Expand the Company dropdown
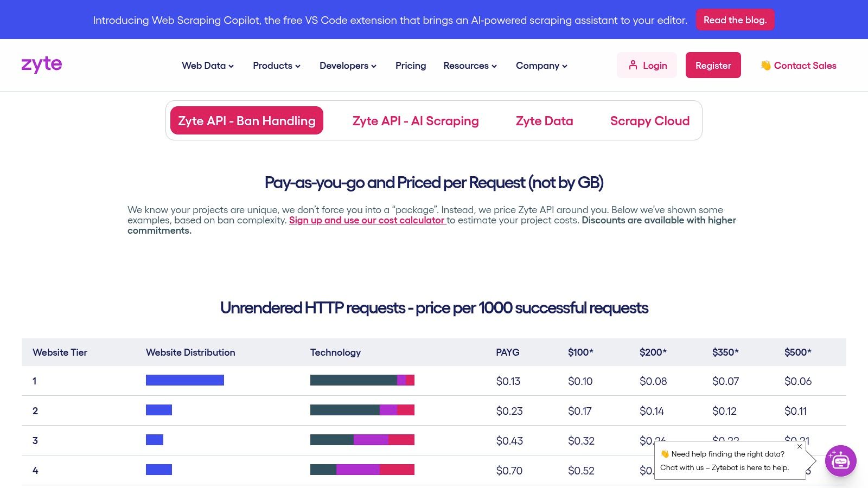 point(541,65)
